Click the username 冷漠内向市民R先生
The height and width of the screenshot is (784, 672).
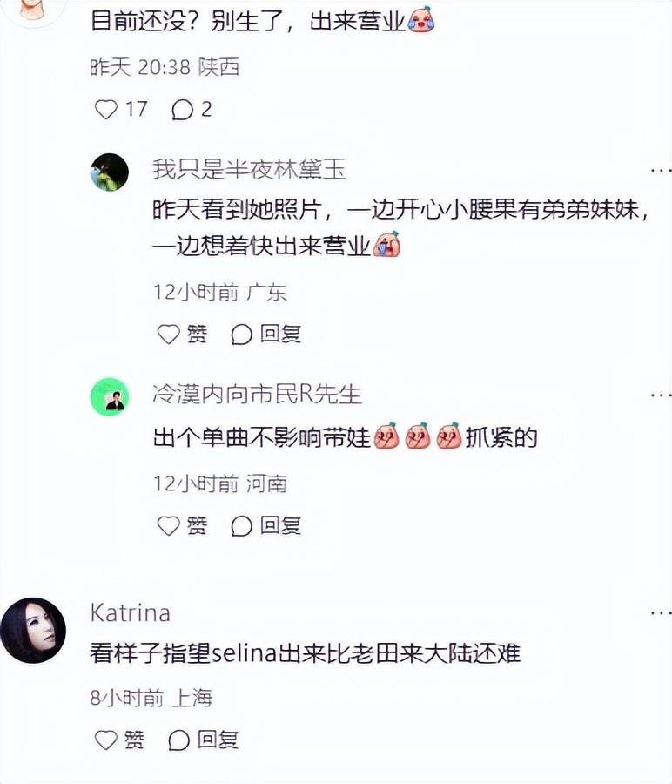(x=257, y=394)
